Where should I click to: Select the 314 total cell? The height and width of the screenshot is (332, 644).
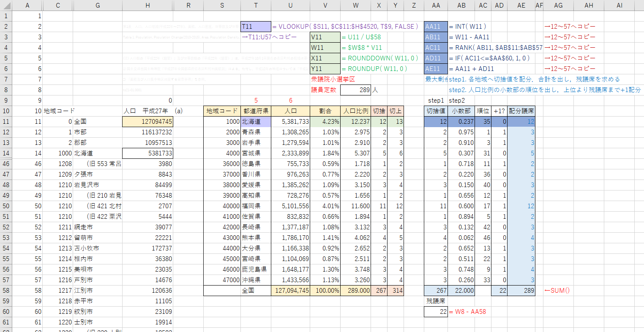(x=396, y=291)
